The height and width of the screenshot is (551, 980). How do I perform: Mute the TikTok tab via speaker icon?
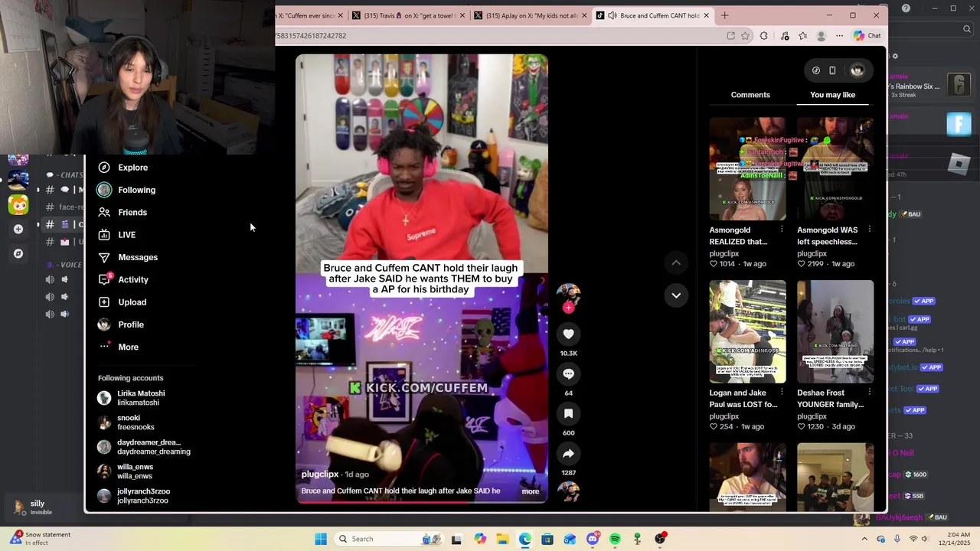click(x=612, y=15)
